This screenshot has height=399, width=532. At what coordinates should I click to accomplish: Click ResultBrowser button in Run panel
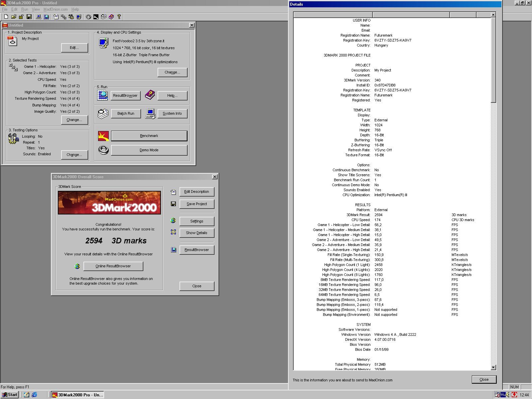pos(125,95)
